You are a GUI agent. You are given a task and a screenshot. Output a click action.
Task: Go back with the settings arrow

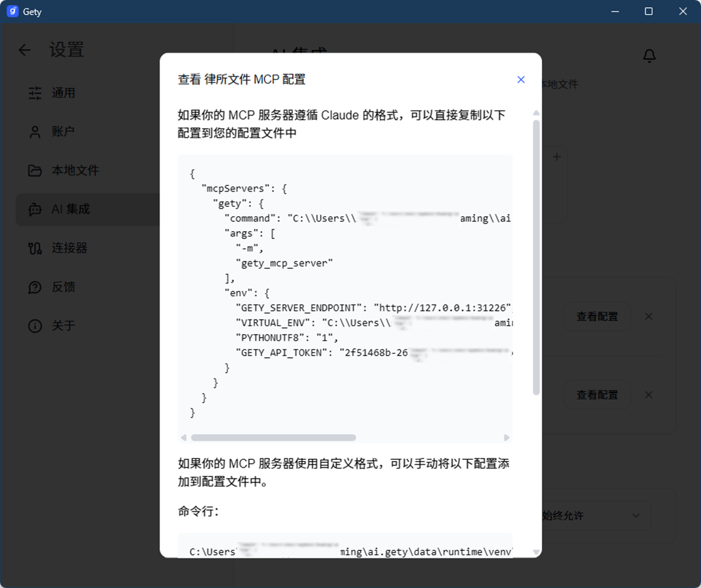[x=25, y=50]
